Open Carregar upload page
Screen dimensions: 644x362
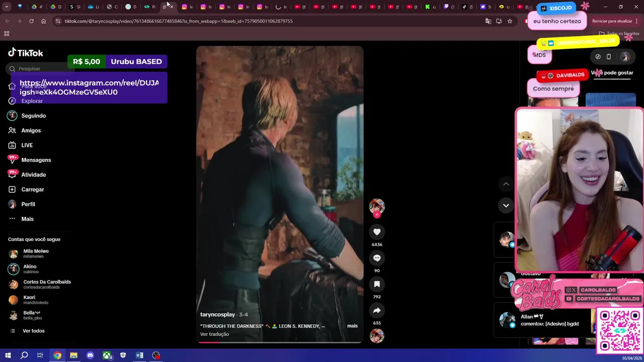point(32,190)
